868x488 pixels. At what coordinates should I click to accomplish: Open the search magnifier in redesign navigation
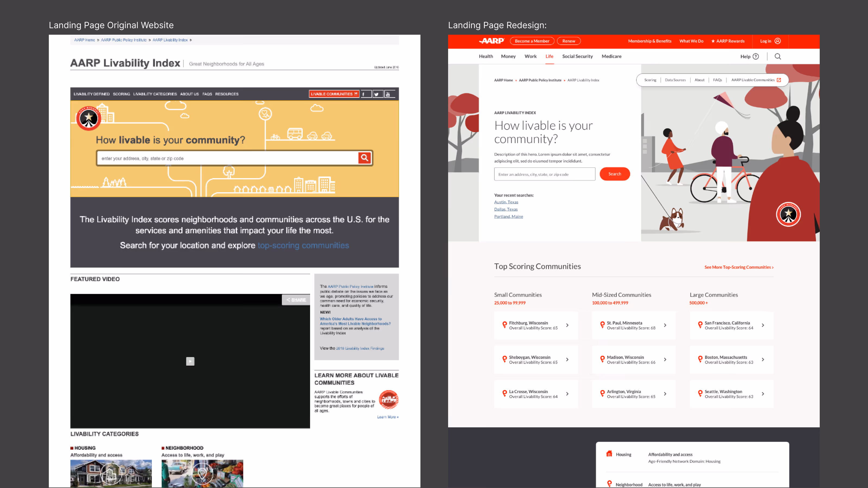pos(778,56)
